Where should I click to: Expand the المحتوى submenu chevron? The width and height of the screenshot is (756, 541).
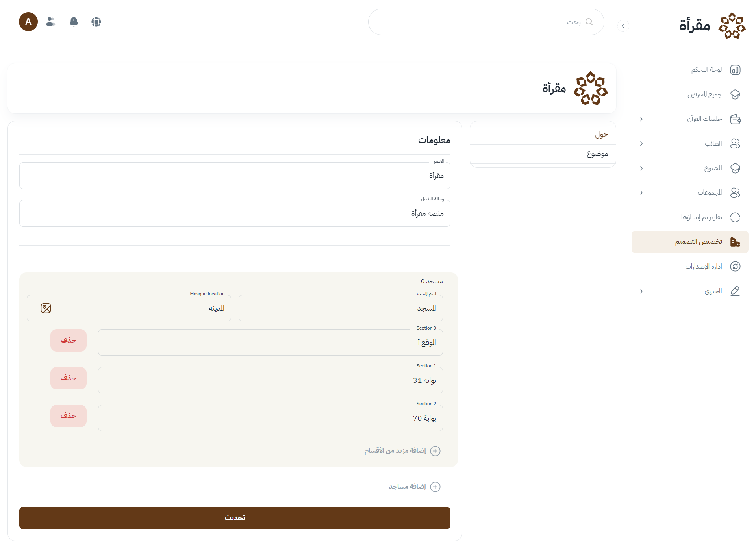point(641,291)
